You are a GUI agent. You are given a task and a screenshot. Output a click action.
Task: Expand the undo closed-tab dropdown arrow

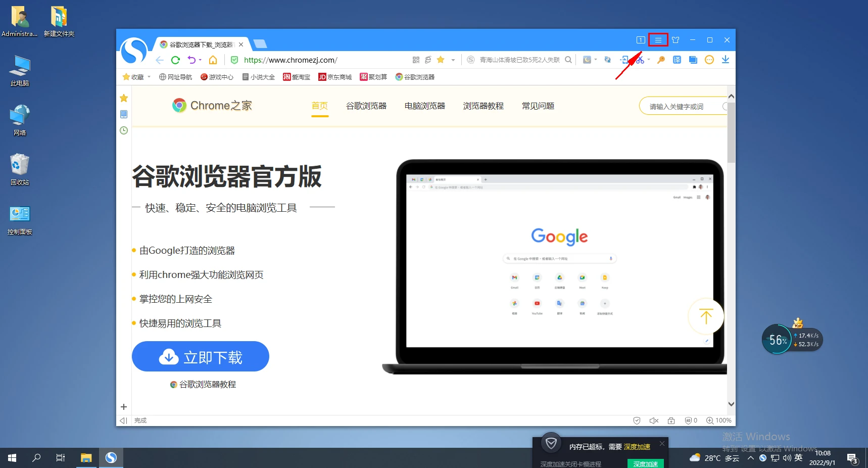(200, 60)
